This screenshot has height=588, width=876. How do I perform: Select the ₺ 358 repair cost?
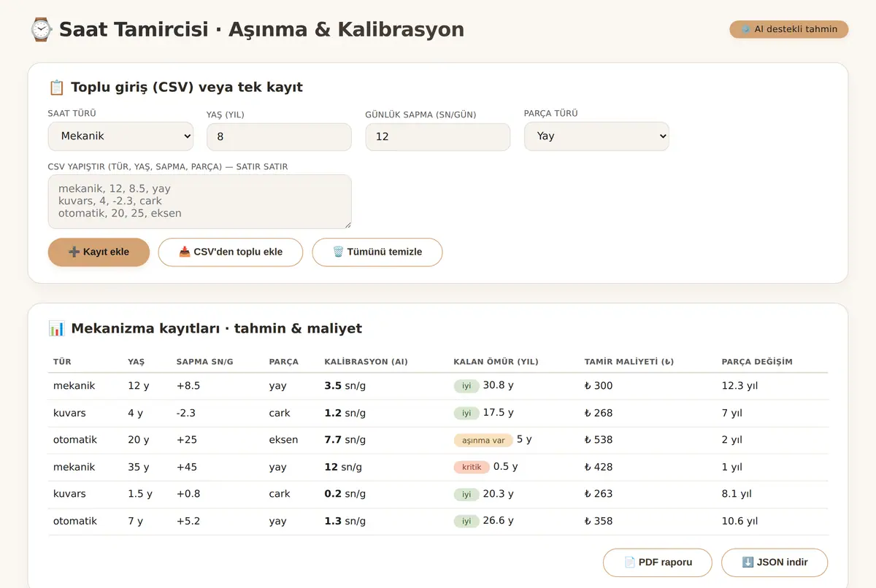pyautogui.click(x=599, y=521)
